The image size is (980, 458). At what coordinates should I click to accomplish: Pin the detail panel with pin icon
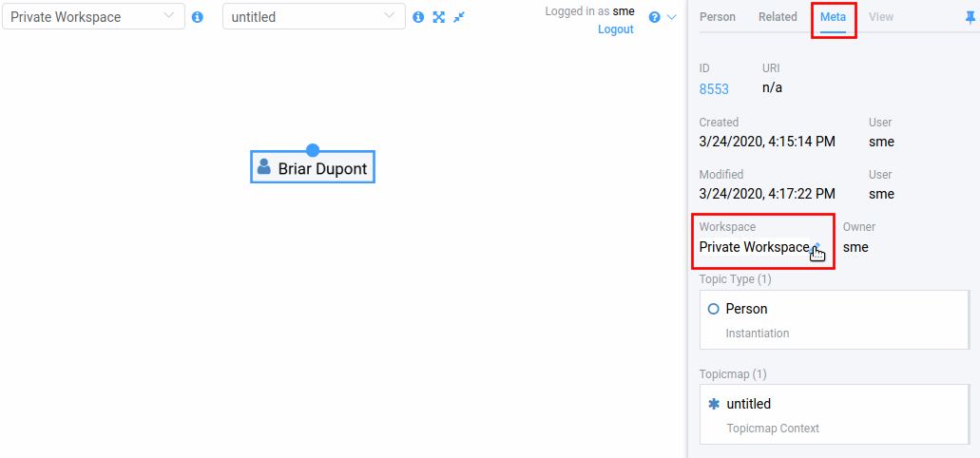pos(970,17)
